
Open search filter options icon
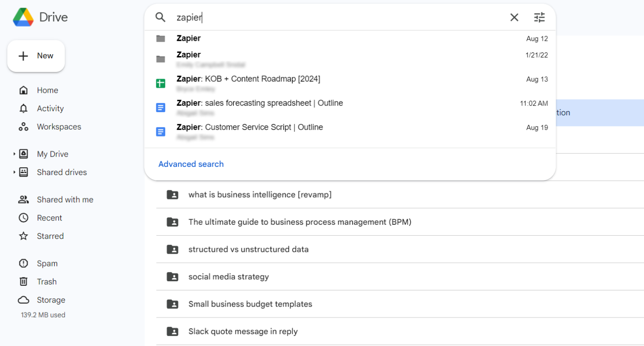(x=539, y=17)
